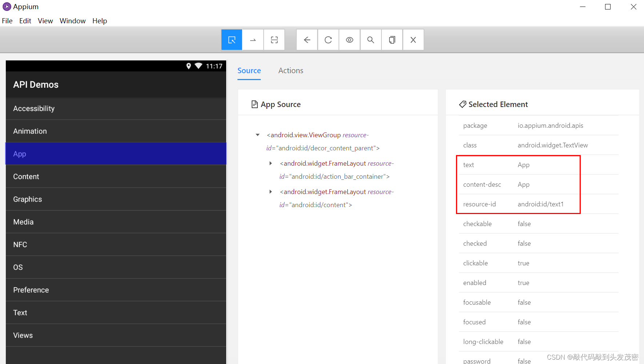Choose the Swipe By Coordinates tool
Viewport: 644px width, 364px height.
click(253, 40)
